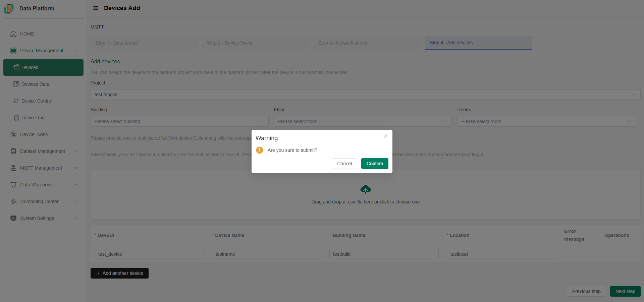Image resolution: width=644 pixels, height=302 pixels.
Task: Open Device Tag from the sidebar
Action: click(x=16, y=118)
